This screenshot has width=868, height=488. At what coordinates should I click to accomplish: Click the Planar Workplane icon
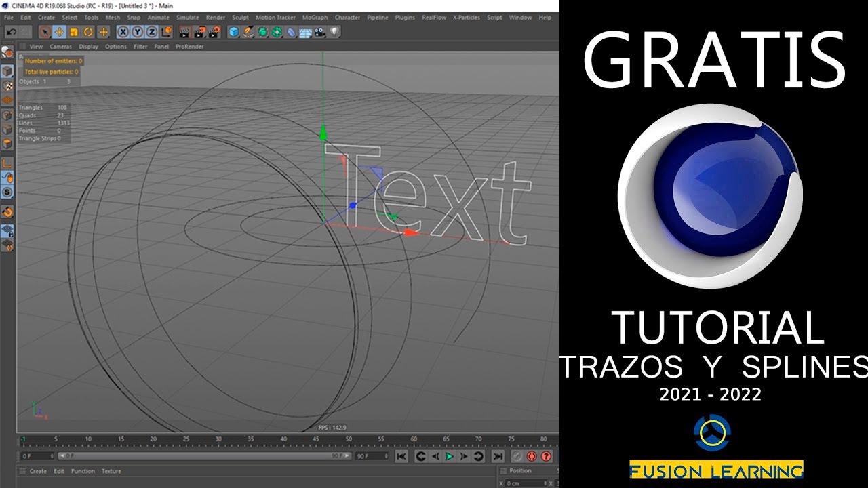[7, 245]
